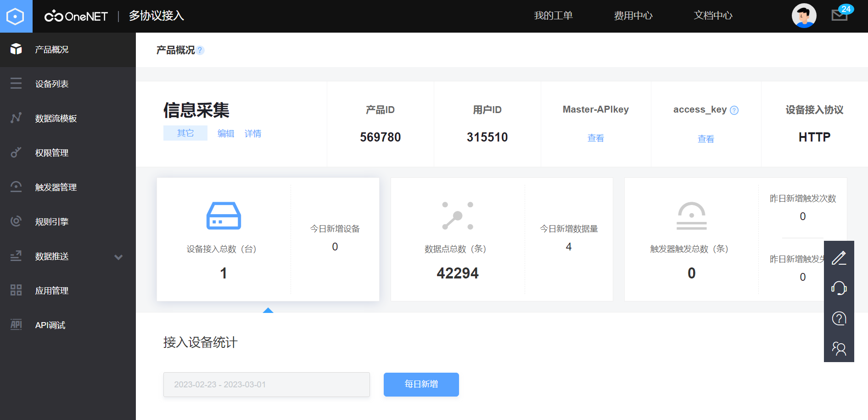Open 数据流模板 in the sidebar
The image size is (868, 420).
click(68, 119)
